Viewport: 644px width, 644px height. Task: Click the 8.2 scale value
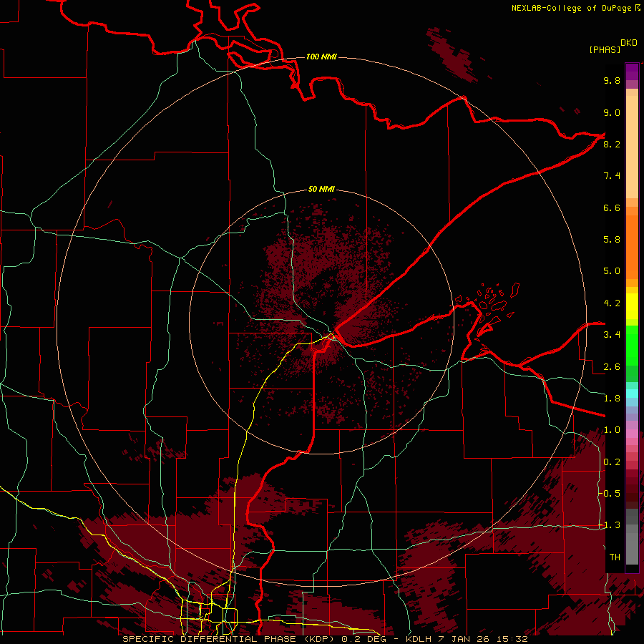pos(612,144)
